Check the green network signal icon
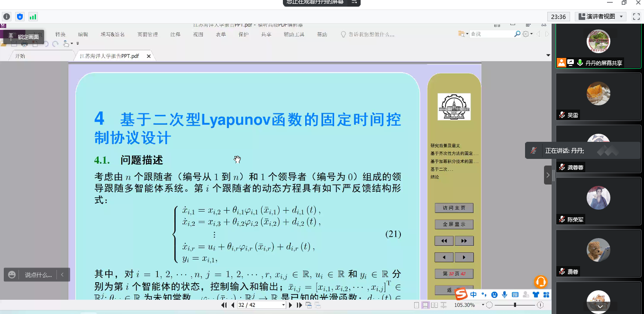The height and width of the screenshot is (314, 644). [33, 17]
